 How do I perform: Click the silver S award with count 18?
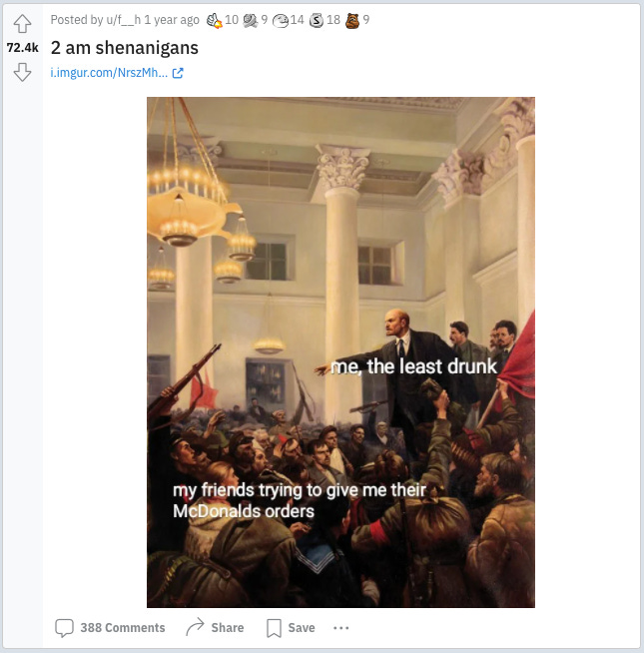pos(317,20)
